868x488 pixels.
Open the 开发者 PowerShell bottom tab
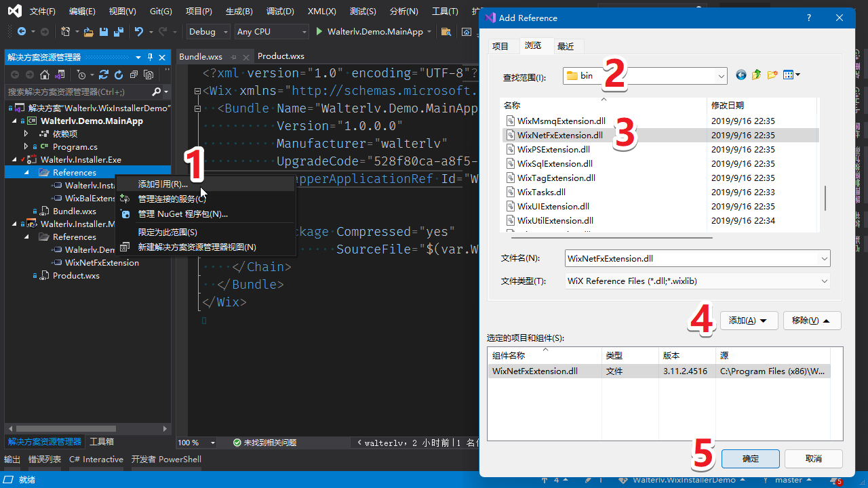pyautogui.click(x=166, y=460)
